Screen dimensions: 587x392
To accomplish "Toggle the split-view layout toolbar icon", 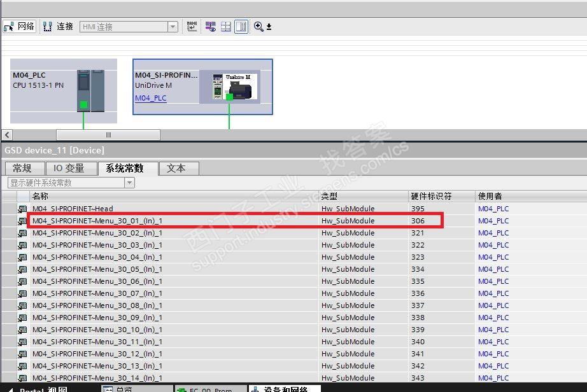I will [x=241, y=27].
